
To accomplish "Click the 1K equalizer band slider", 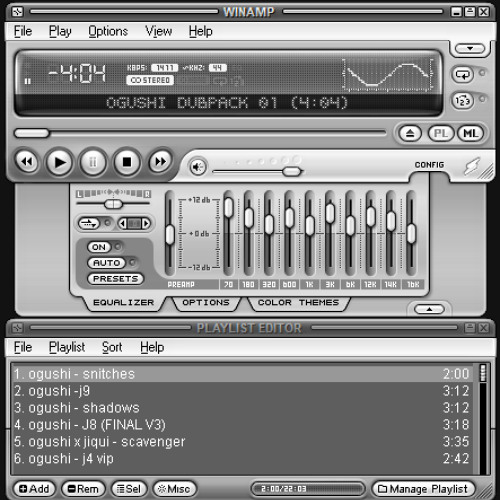I will [310, 226].
